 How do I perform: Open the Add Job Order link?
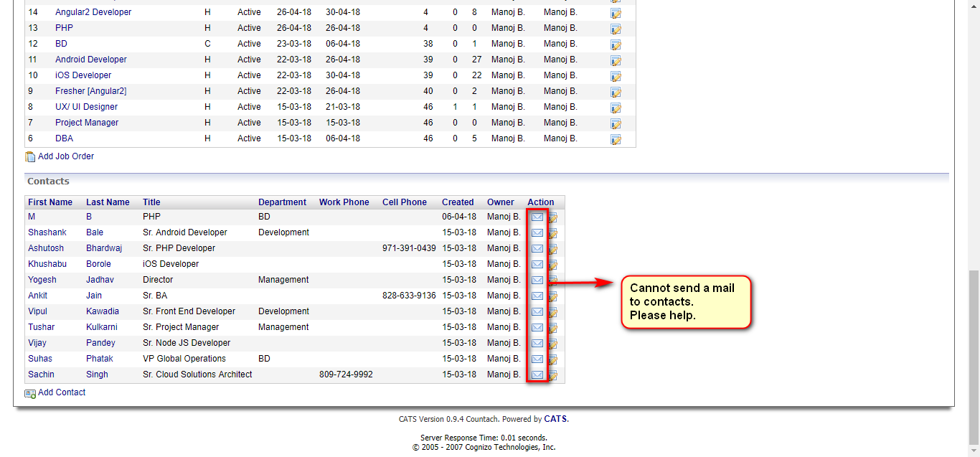65,156
